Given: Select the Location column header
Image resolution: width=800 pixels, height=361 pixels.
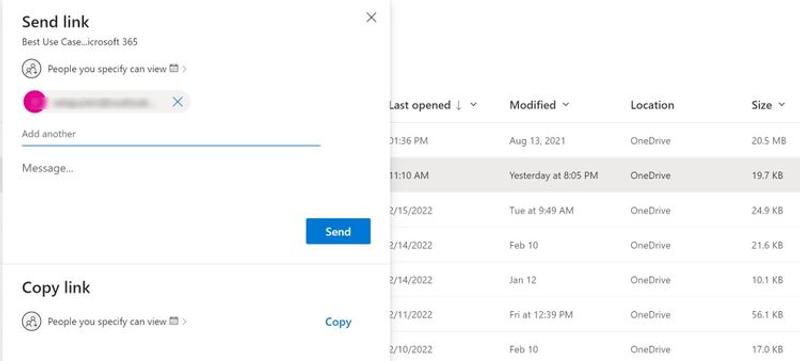Looking at the screenshot, I should pyautogui.click(x=652, y=105).
